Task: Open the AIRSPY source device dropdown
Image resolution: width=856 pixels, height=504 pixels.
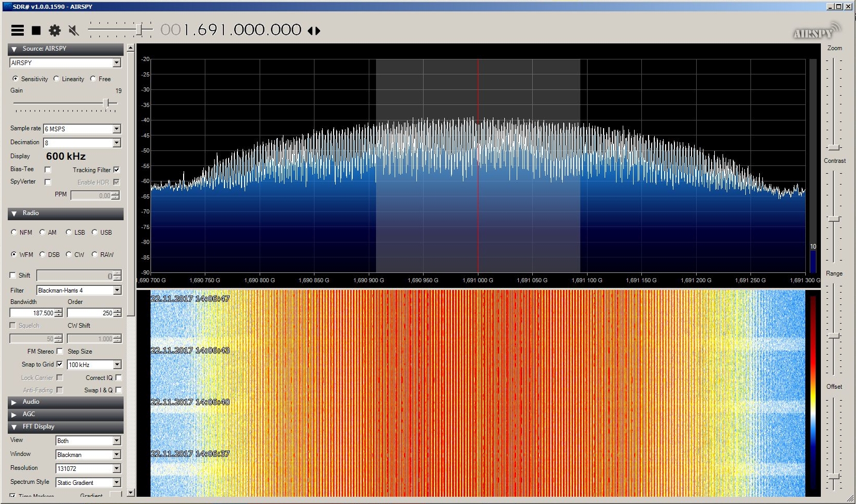Action: [65, 63]
